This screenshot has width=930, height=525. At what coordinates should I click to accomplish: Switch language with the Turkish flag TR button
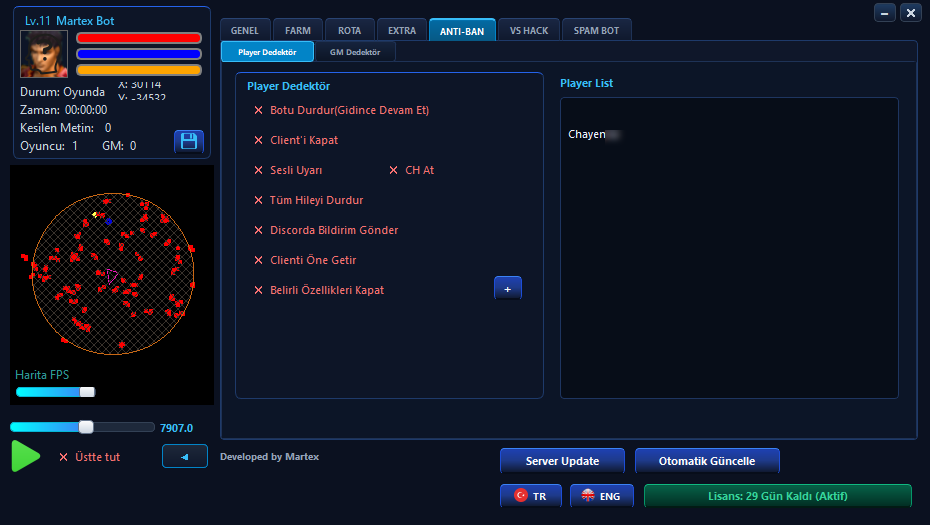coord(531,496)
